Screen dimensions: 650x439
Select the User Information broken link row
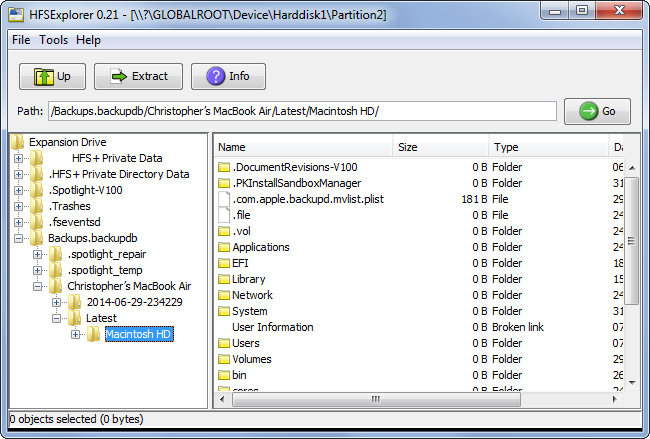coord(419,327)
